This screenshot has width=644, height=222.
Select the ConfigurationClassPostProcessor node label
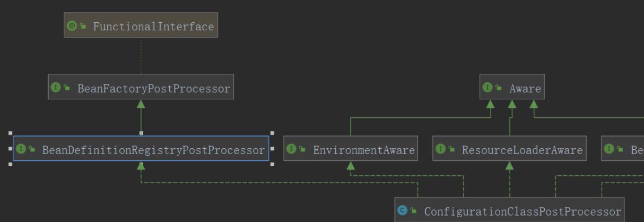523,212
